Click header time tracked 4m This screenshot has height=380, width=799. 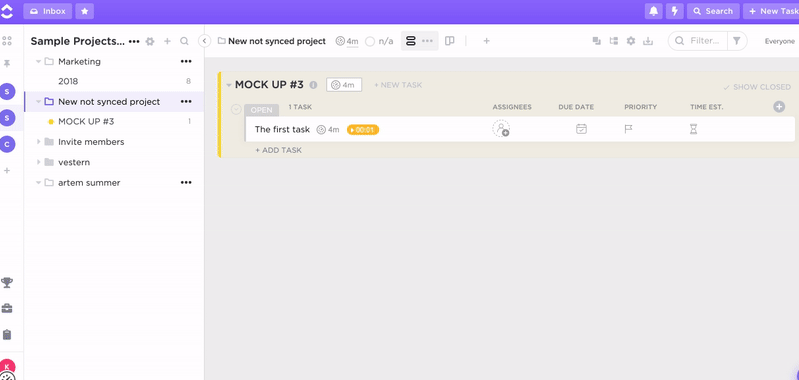click(x=347, y=41)
